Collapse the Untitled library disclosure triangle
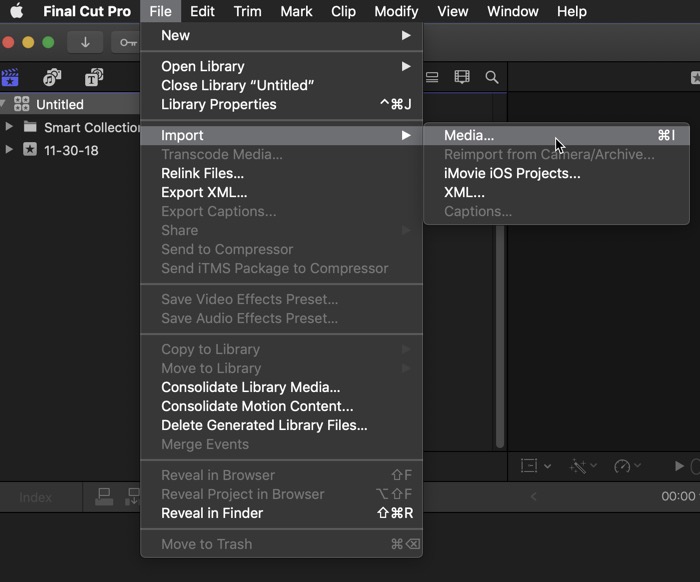 [x=3, y=104]
